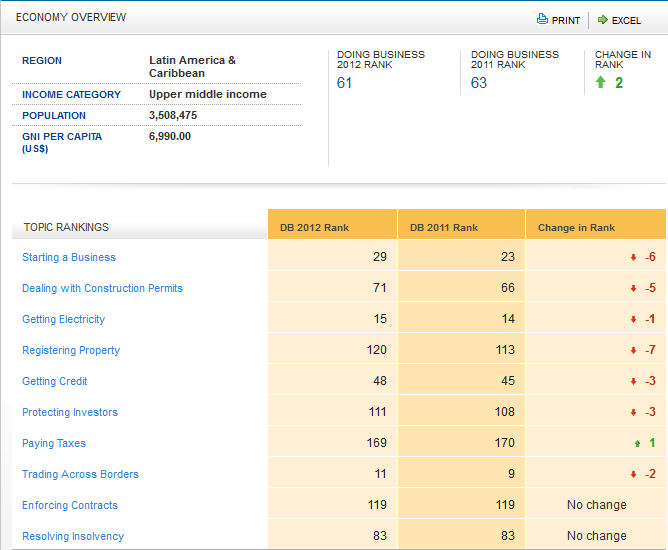
Task: Click the red down arrow in Starting a Business row
Action: (x=633, y=258)
